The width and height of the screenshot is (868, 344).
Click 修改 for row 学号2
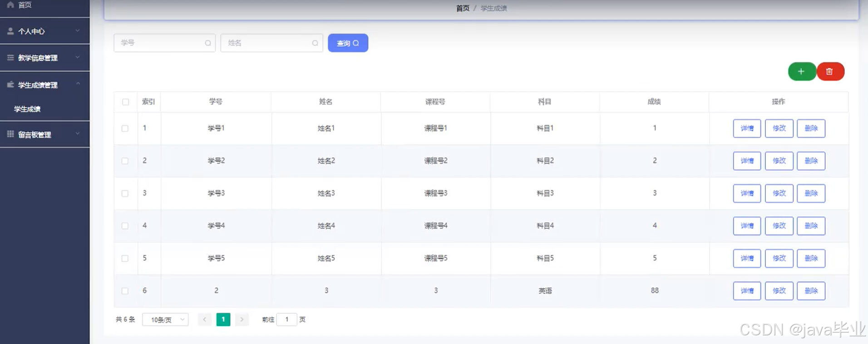point(779,161)
